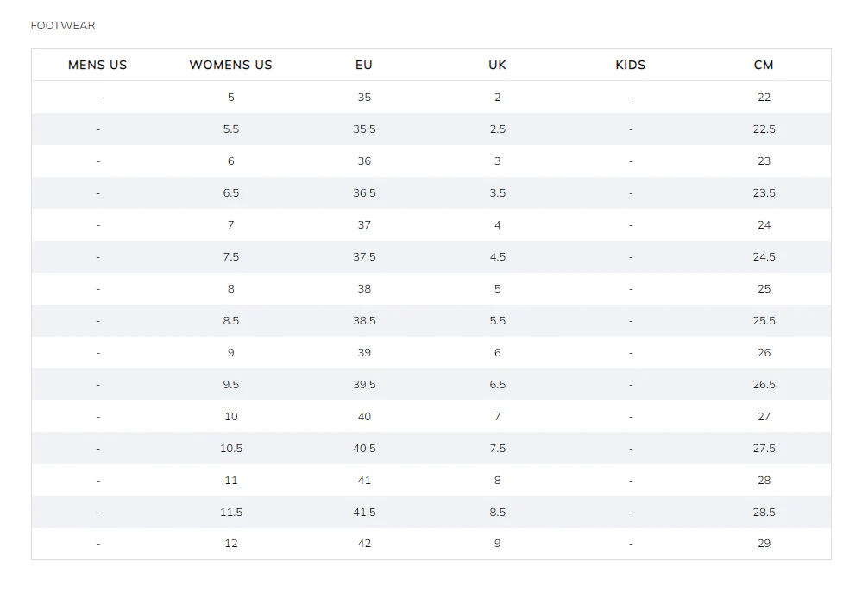Image resolution: width=868 pixels, height=592 pixels.
Task: Select womens US size 10.5 cell
Action: [x=231, y=448]
